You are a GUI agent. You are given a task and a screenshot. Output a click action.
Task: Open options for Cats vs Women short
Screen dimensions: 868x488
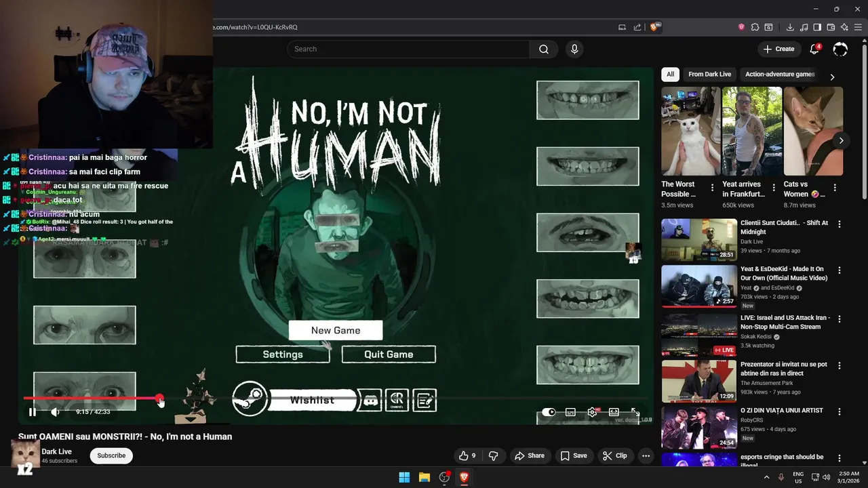(x=835, y=188)
